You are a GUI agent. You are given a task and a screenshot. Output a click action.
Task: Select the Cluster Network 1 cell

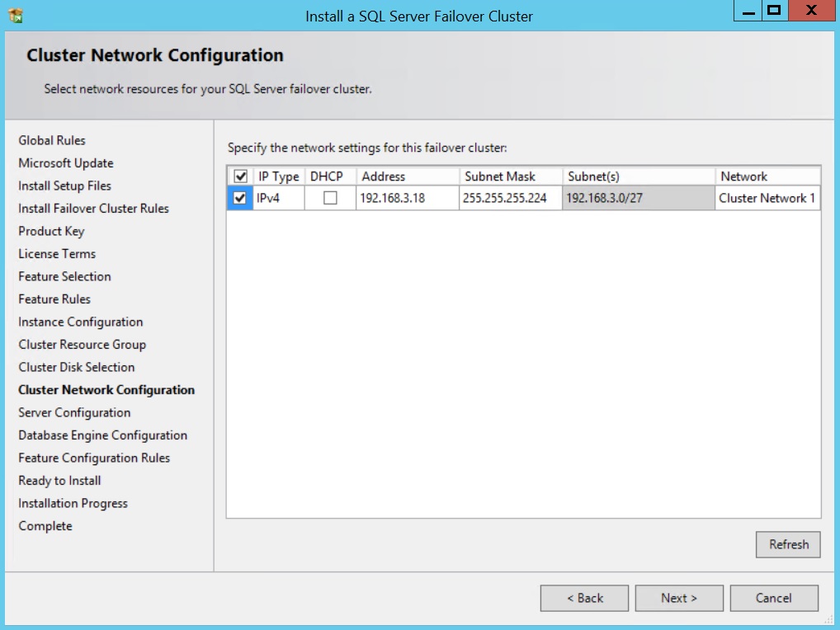tap(767, 198)
